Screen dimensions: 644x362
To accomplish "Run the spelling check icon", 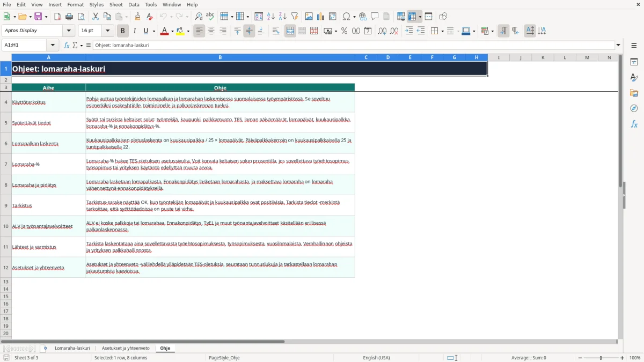I will pos(210,17).
